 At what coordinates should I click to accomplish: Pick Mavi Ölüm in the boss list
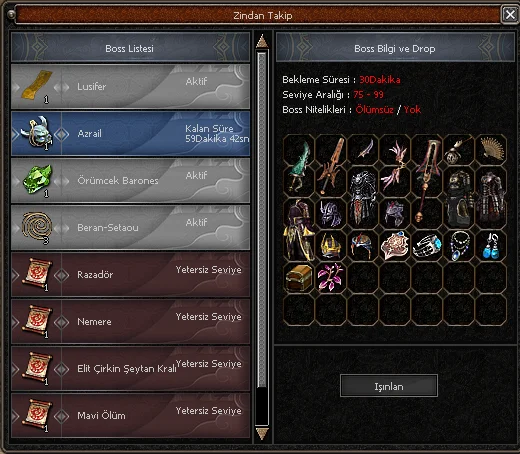tap(131, 416)
